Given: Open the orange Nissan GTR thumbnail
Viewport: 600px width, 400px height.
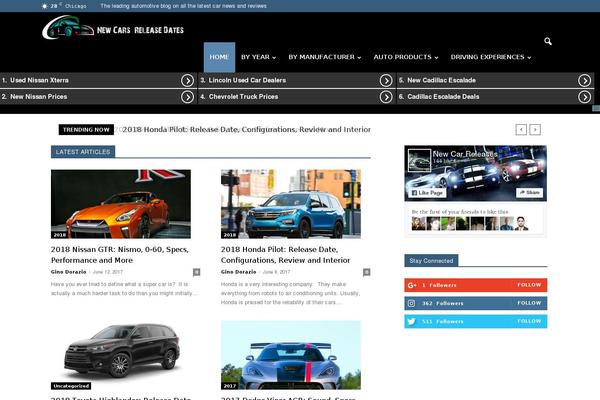Looking at the screenshot, I should pyautogui.click(x=121, y=204).
